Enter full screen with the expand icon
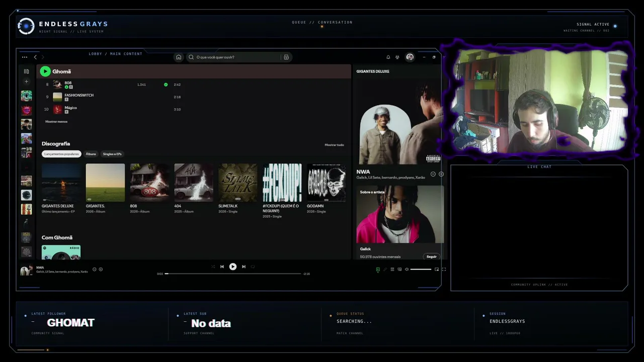Image resolution: width=644 pixels, height=362 pixels. tap(444, 269)
